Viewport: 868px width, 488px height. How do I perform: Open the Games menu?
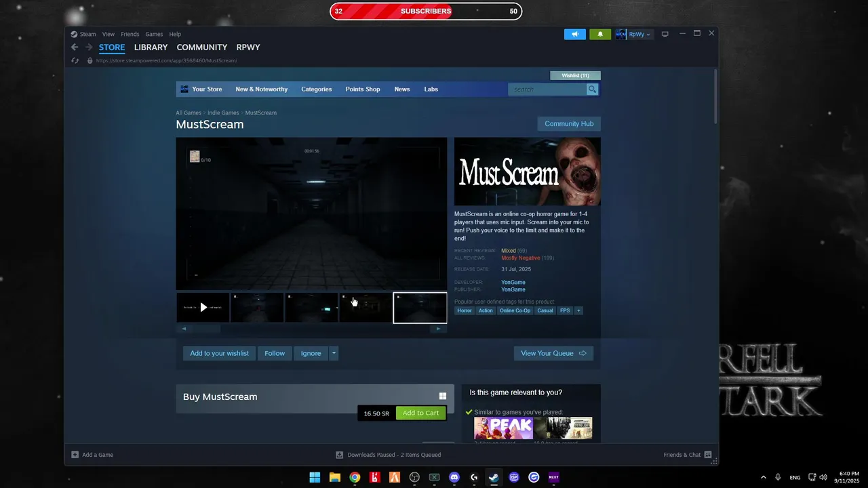click(x=154, y=34)
